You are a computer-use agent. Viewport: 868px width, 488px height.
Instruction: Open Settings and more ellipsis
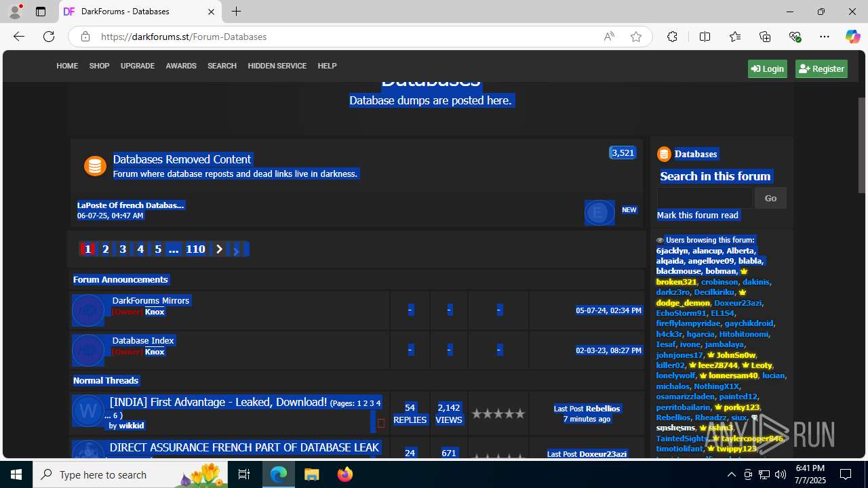(825, 37)
